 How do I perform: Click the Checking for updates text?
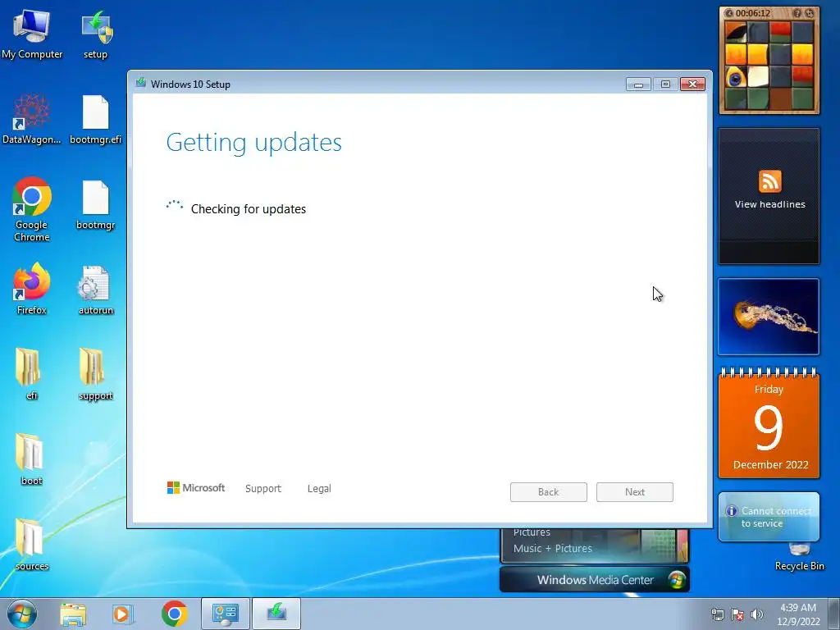click(249, 209)
